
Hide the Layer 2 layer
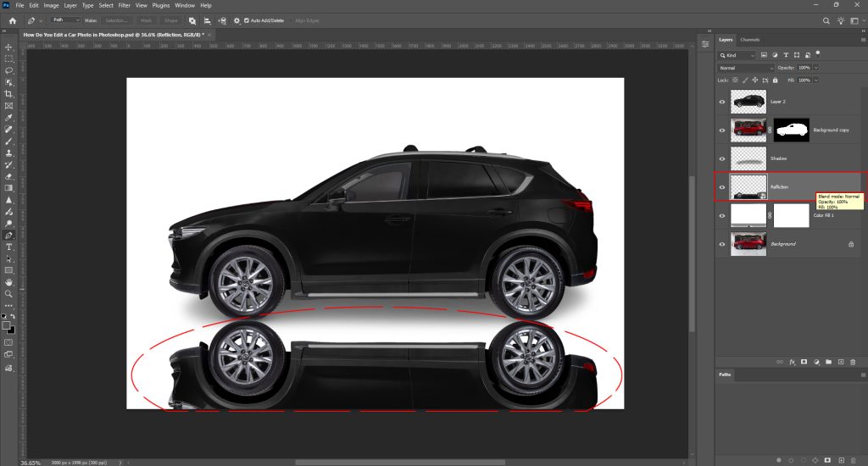pyautogui.click(x=722, y=102)
